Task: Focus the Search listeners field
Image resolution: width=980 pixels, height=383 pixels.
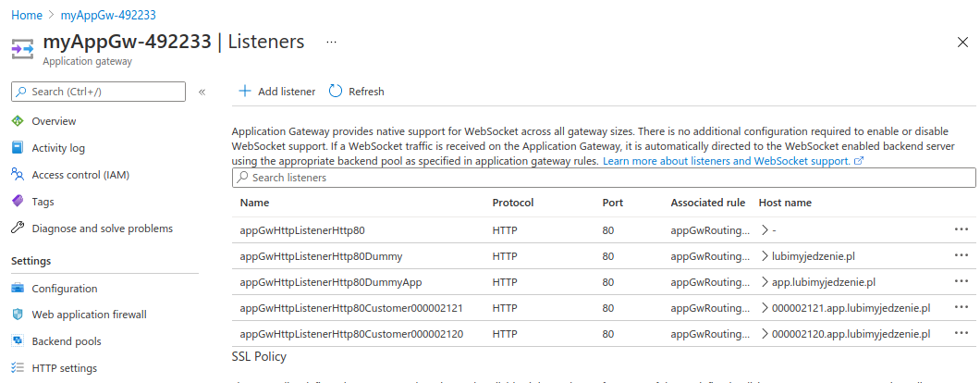Action: coord(604,178)
